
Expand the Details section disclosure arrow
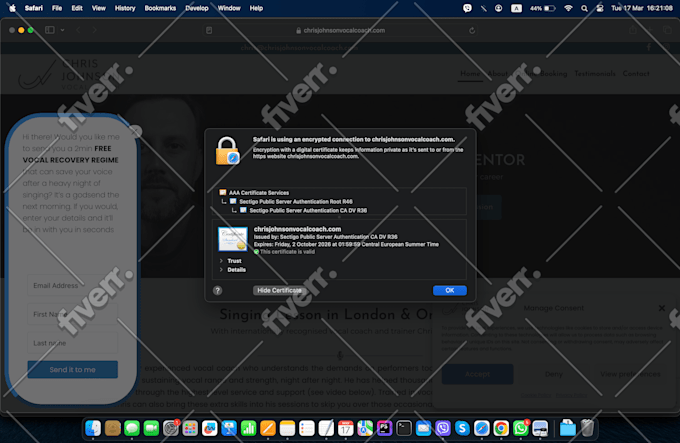click(x=221, y=270)
